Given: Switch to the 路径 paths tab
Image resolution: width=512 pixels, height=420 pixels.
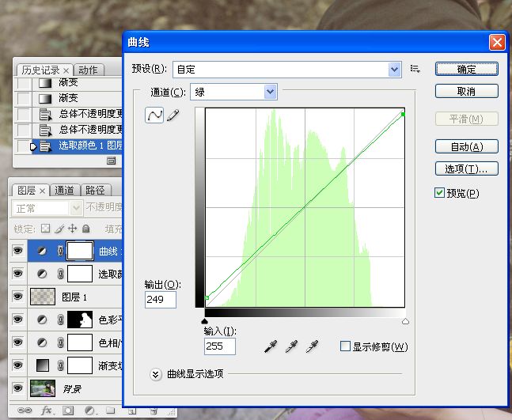Looking at the screenshot, I should click(x=95, y=191).
